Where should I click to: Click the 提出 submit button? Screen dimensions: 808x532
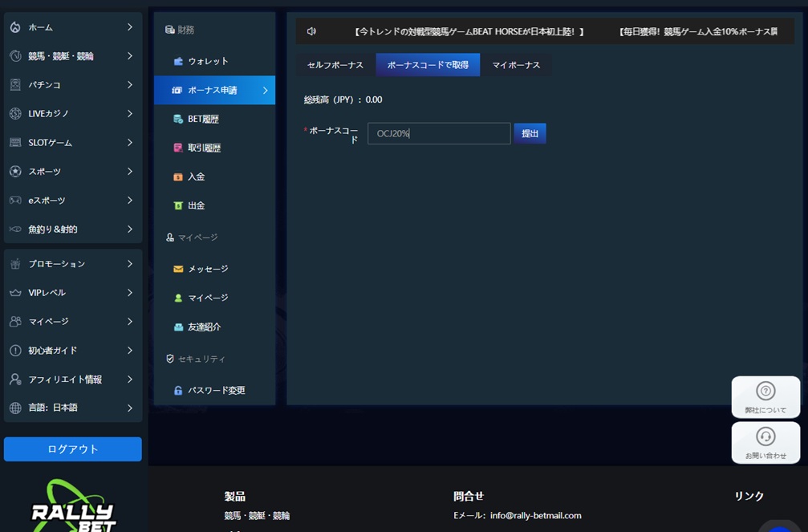(x=530, y=133)
